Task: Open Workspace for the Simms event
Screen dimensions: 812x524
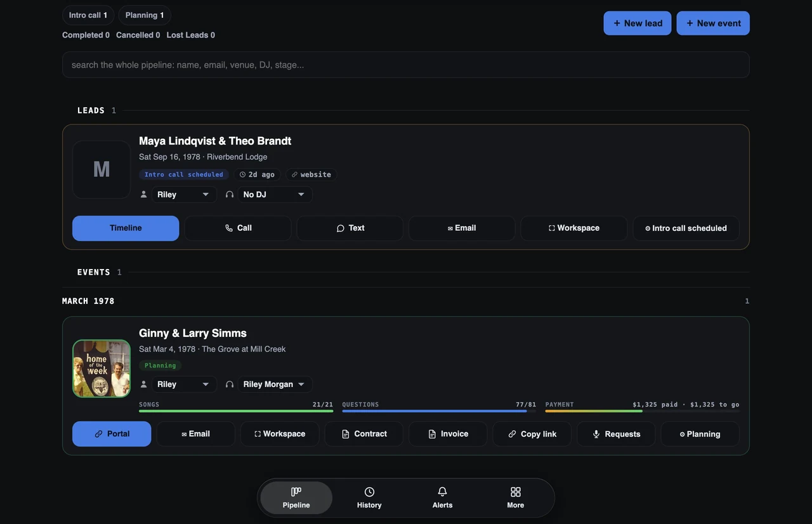Action: (280, 434)
